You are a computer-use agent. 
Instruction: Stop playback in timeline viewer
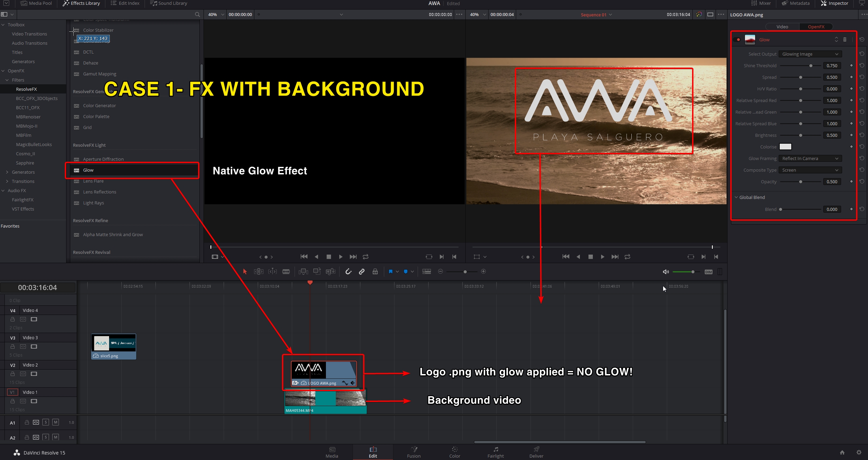coord(590,257)
